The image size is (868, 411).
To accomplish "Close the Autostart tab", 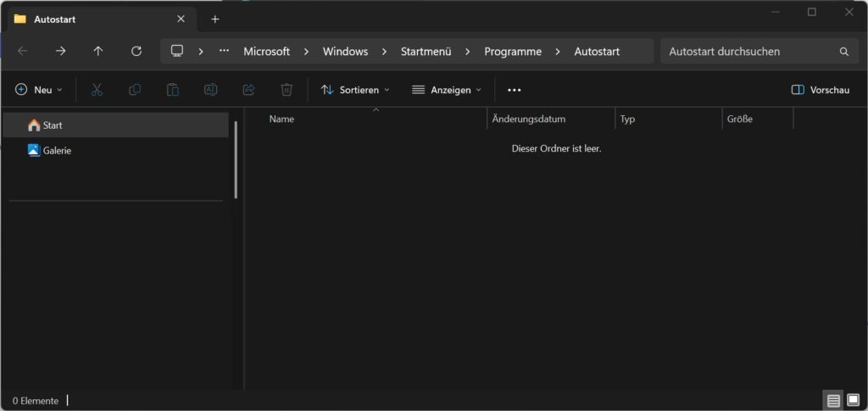I will 181,19.
